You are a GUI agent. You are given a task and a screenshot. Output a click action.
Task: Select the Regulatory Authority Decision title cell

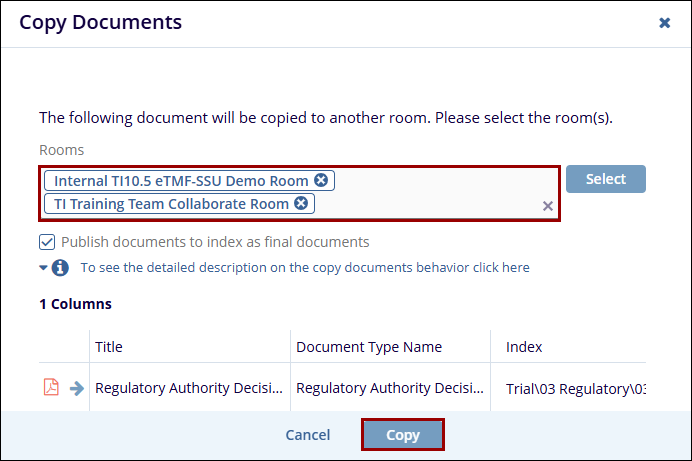click(x=189, y=388)
